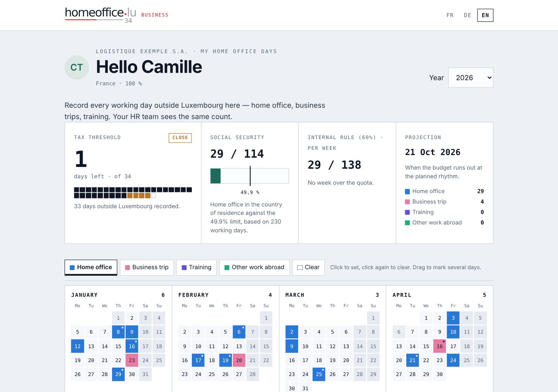Toggle March 2 home office day
The image size is (558, 392).
point(292,332)
